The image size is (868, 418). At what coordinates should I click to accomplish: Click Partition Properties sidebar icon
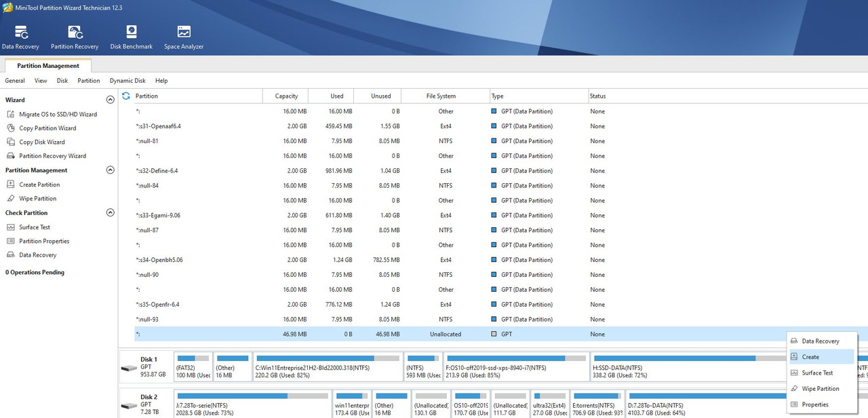pyautogui.click(x=11, y=241)
